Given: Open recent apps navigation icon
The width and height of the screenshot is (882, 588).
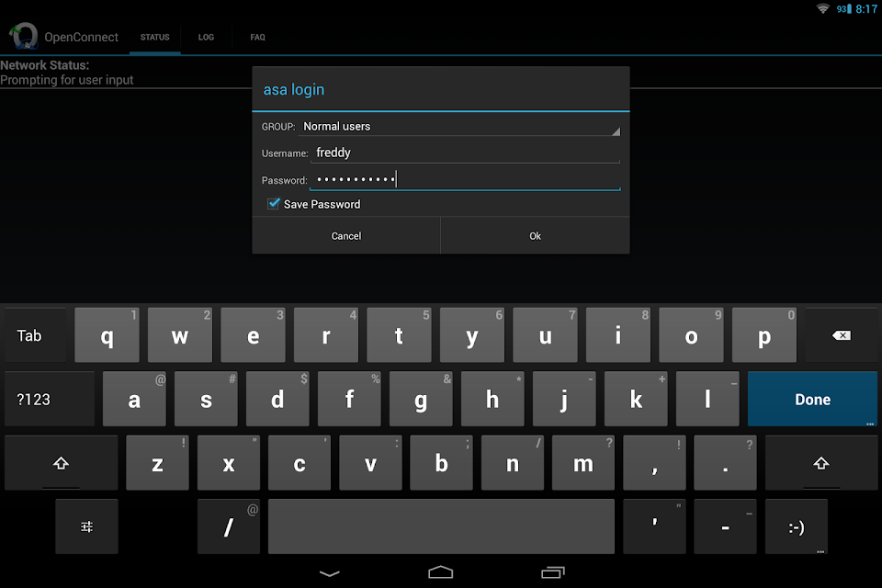Looking at the screenshot, I should tap(552, 572).
